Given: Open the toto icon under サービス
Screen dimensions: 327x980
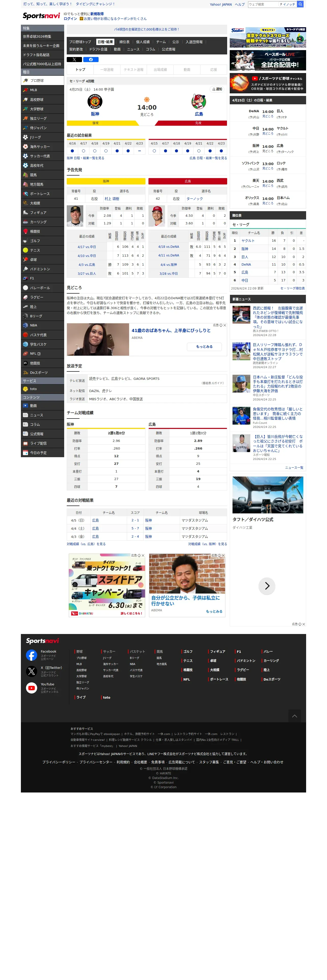Looking at the screenshot, I should [25, 389].
